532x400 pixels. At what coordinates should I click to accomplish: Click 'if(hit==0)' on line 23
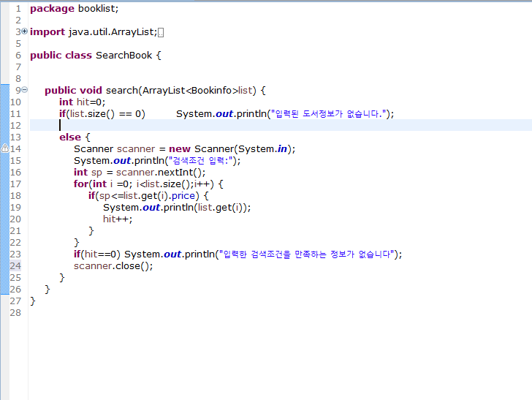click(96, 254)
